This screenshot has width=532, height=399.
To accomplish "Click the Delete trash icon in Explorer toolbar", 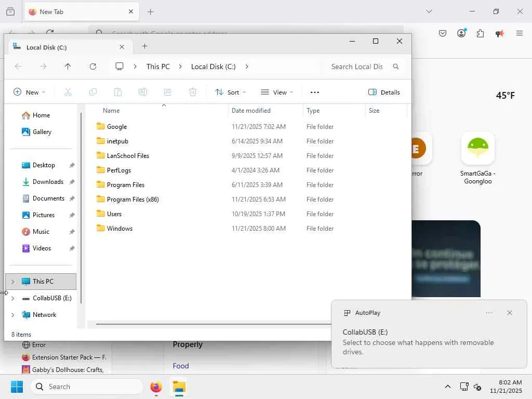I will pos(193,92).
